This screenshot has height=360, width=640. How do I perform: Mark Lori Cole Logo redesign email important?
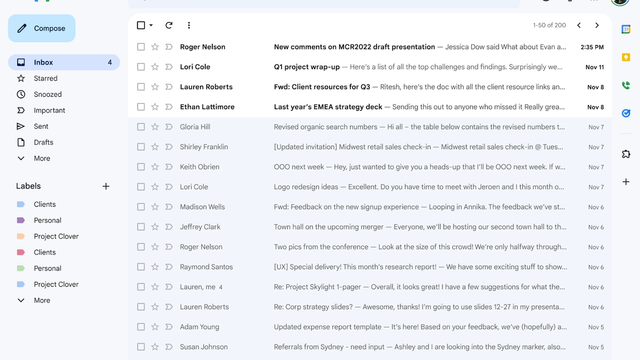tap(169, 187)
